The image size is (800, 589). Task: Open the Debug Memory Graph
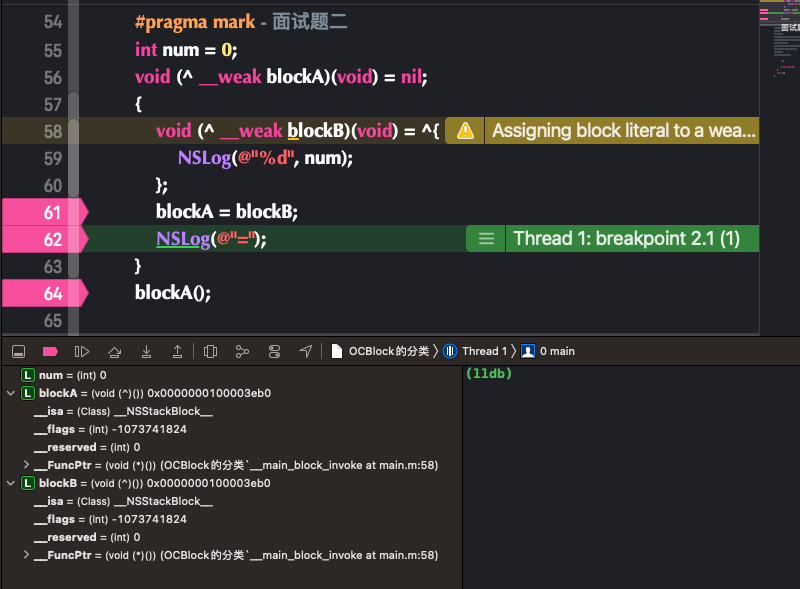[x=242, y=351]
